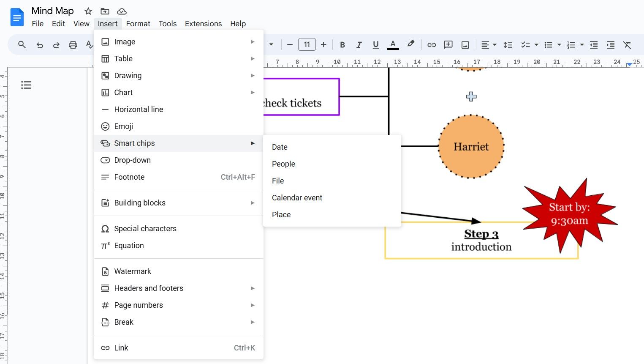This screenshot has height=364, width=644.
Task: Open the search document tool
Action: click(x=22, y=44)
